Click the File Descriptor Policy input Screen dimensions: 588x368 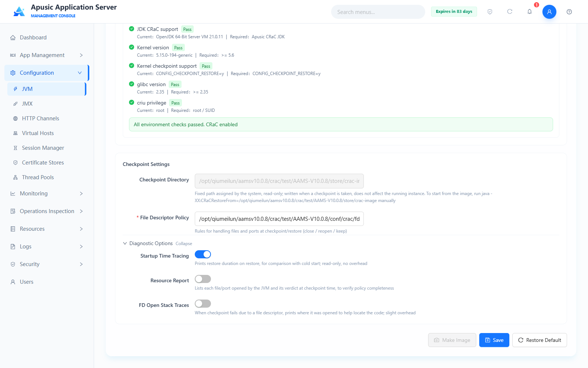tap(279, 219)
